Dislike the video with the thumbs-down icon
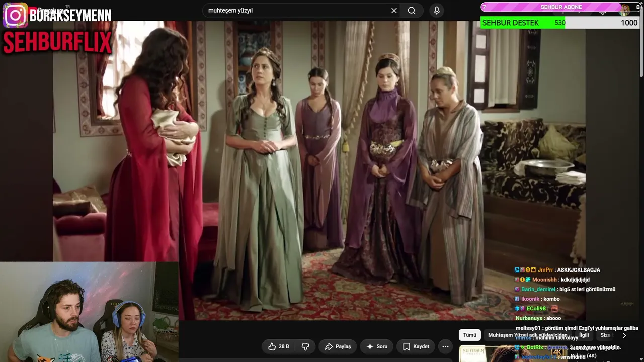 coord(305,346)
